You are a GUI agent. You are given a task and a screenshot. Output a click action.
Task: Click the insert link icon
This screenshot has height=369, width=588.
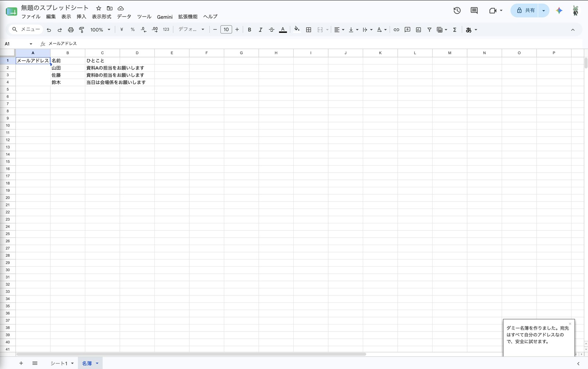pos(396,30)
